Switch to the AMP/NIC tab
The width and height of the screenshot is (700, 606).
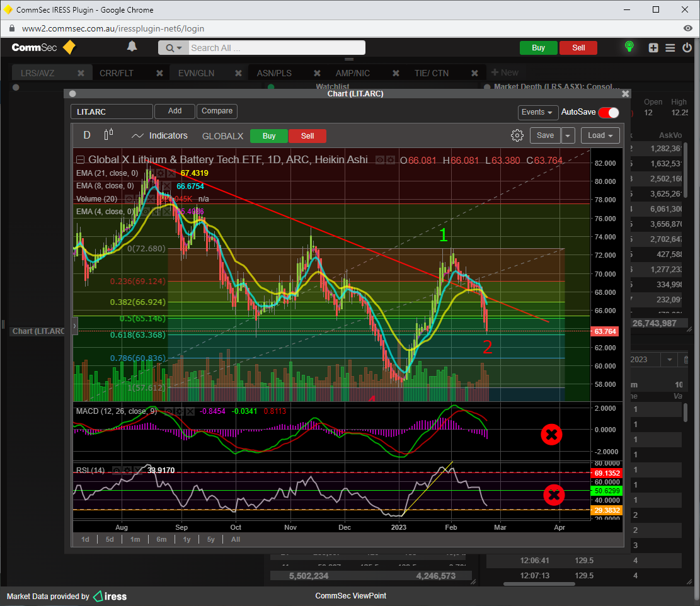click(353, 73)
